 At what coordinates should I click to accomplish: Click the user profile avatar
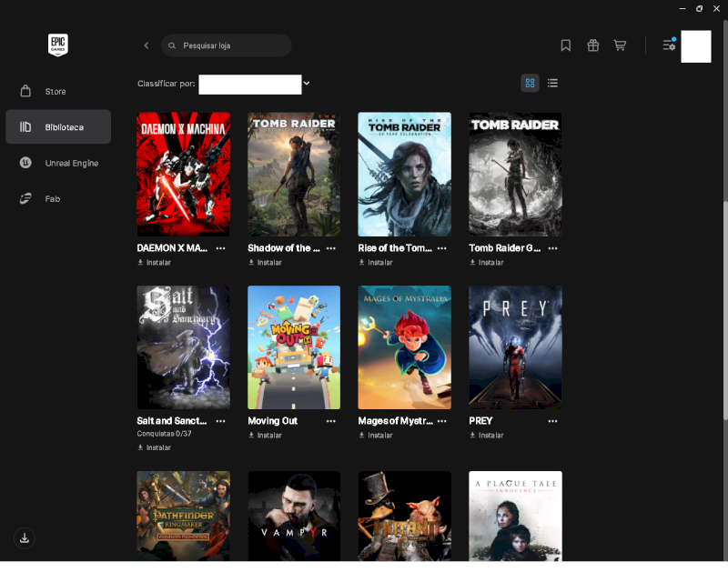(695, 46)
